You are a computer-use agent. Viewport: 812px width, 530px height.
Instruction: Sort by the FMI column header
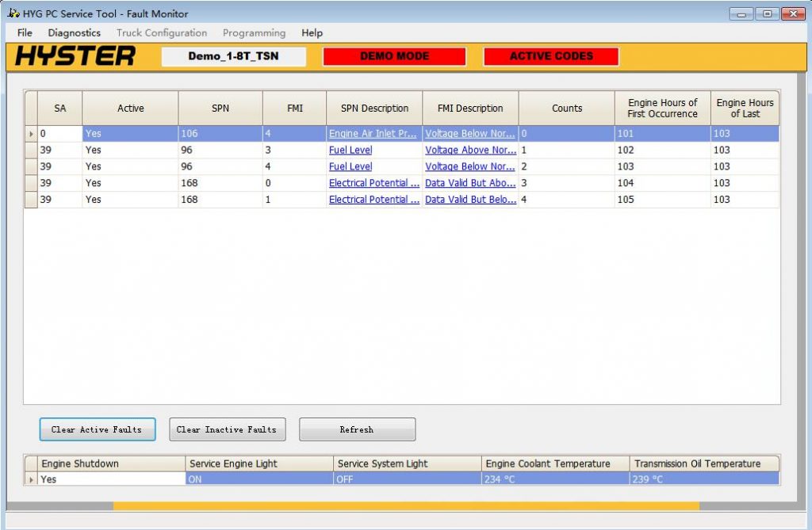pyautogui.click(x=295, y=109)
